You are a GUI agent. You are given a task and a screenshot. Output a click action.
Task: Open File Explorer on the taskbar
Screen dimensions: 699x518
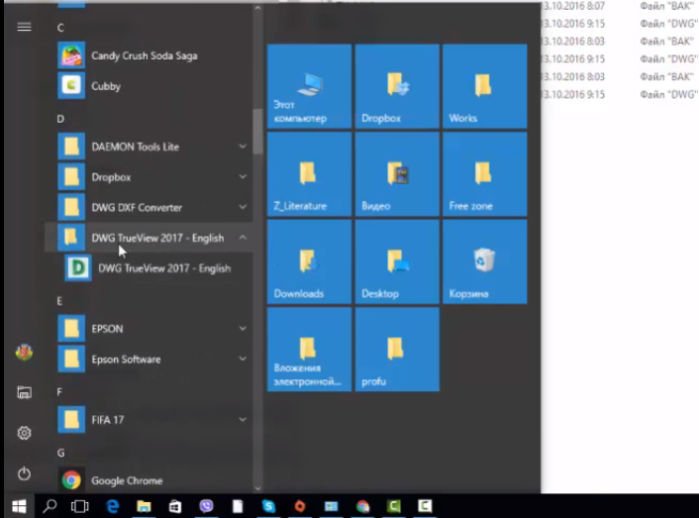(x=144, y=506)
